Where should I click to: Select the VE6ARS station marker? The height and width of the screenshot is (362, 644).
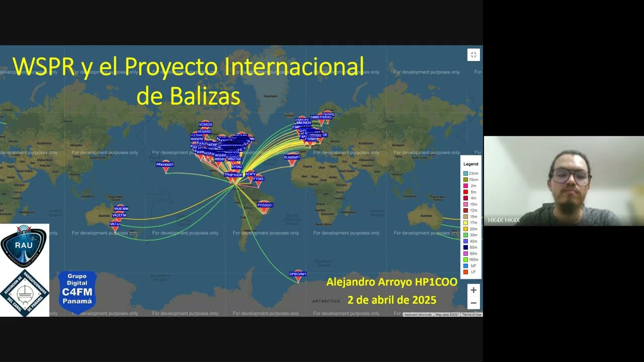pyautogui.click(x=204, y=131)
